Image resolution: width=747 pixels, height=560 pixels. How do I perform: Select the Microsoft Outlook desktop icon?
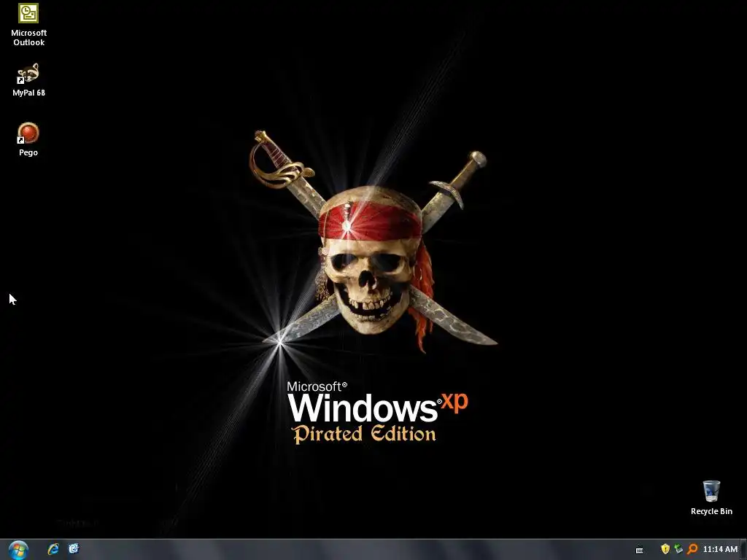(28, 25)
